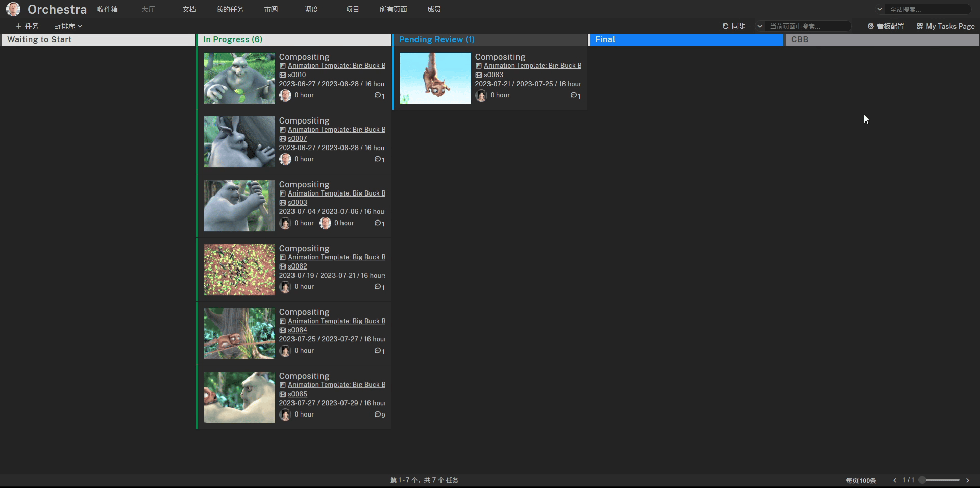Open the s0064 thumbnail image
Screen dimensions: 980x488
click(x=239, y=333)
